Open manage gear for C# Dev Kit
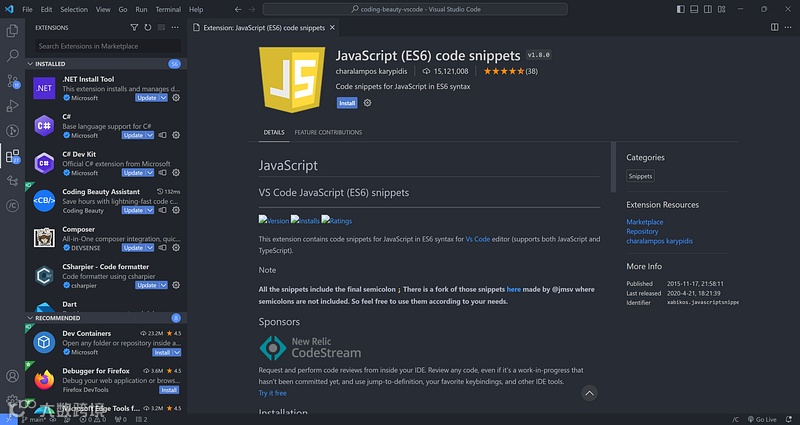This screenshot has width=800, height=425. click(176, 172)
